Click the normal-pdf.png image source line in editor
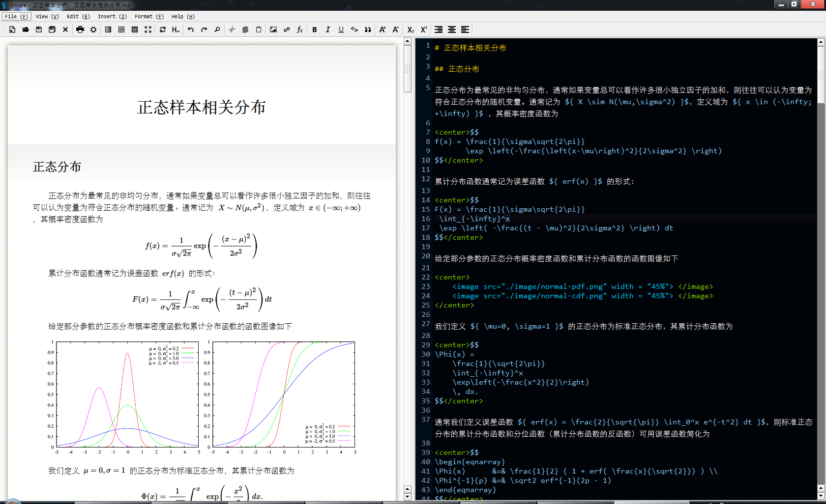 (x=583, y=286)
